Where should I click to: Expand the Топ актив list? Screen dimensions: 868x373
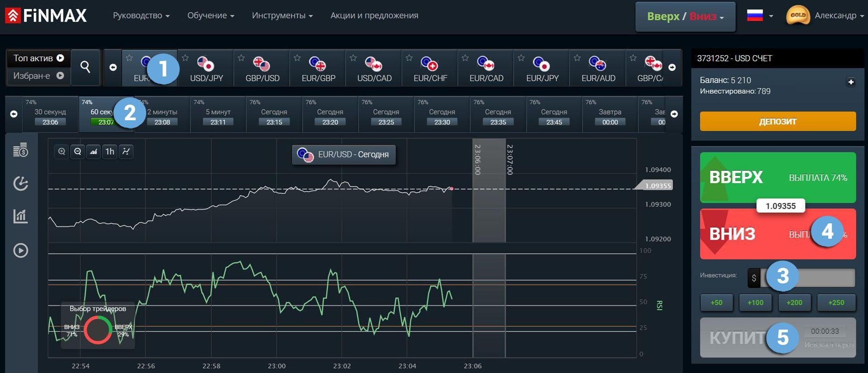point(39,58)
